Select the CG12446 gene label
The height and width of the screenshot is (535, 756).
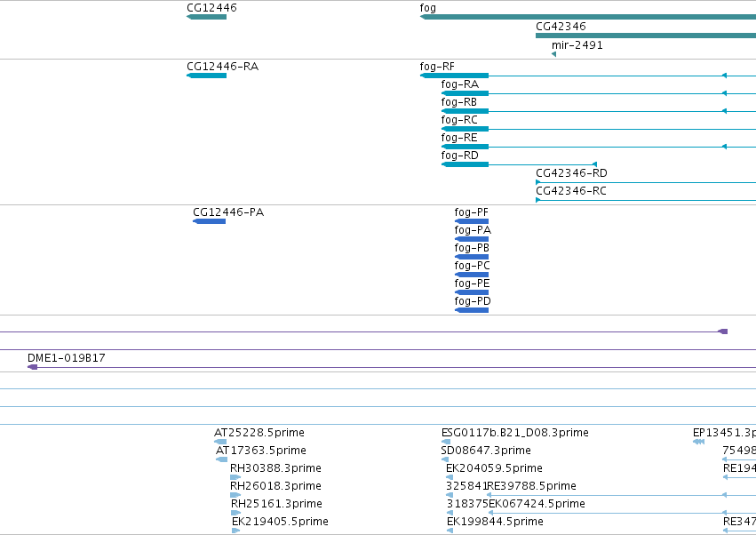(211, 8)
